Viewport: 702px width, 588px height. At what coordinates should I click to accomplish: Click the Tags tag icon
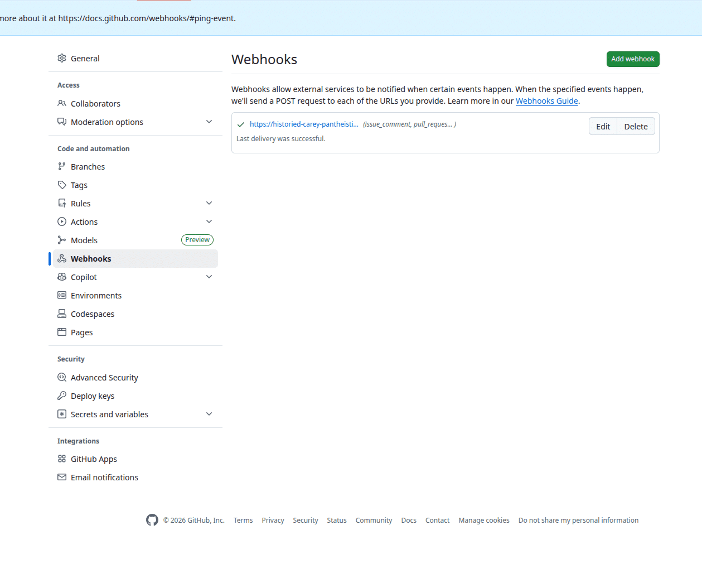click(x=62, y=185)
